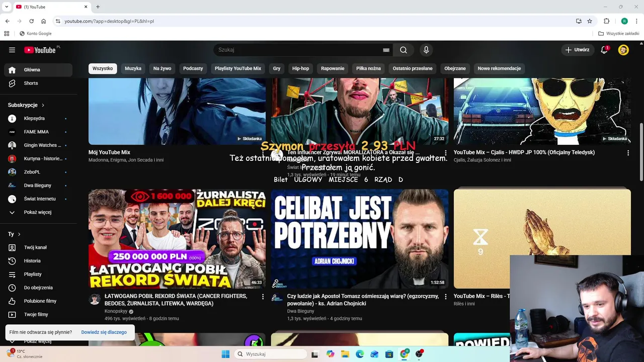Open Twoje filmy in the sidebar
This screenshot has width=644, height=362.
click(38, 314)
